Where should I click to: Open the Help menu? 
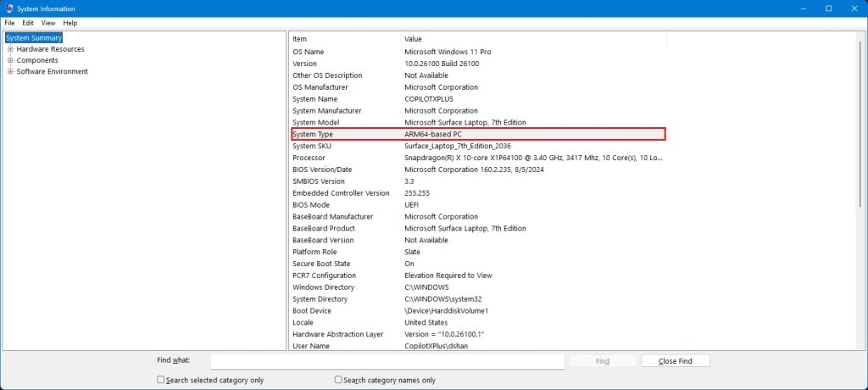pyautogui.click(x=70, y=23)
